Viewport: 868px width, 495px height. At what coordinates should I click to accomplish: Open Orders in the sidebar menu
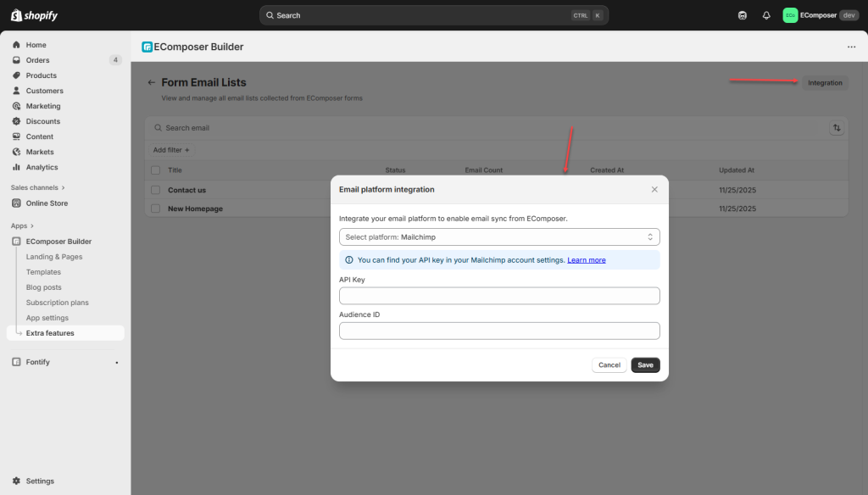37,60
